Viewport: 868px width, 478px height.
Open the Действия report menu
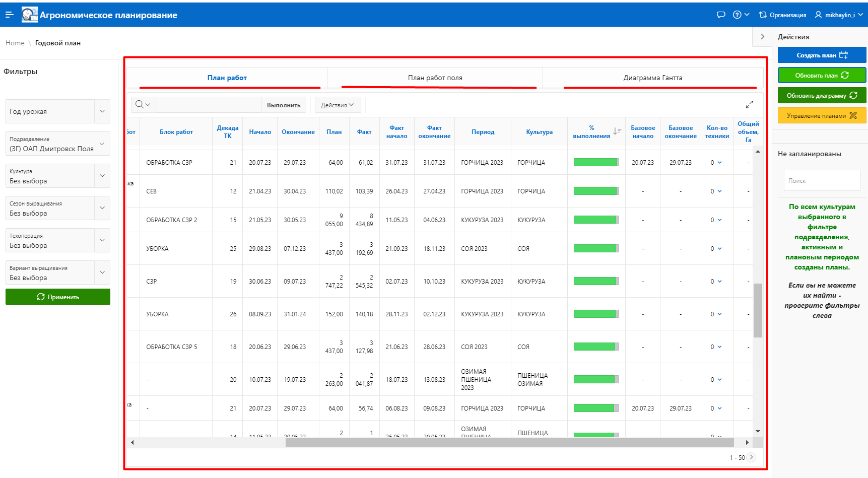point(337,105)
